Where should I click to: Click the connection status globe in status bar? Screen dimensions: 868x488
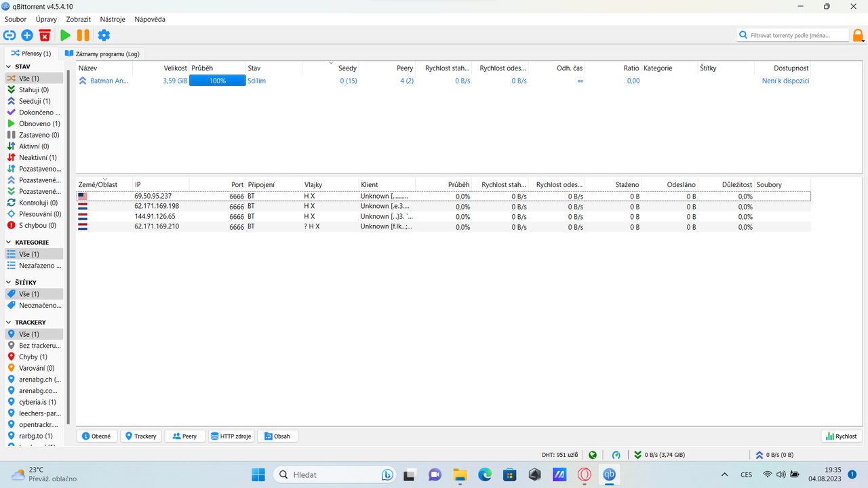coord(592,454)
